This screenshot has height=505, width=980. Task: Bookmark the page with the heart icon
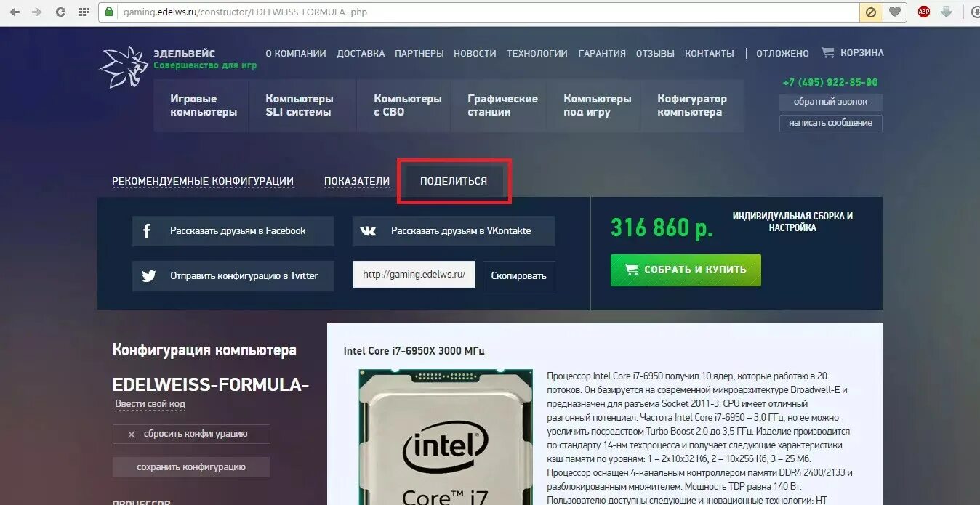895,12
